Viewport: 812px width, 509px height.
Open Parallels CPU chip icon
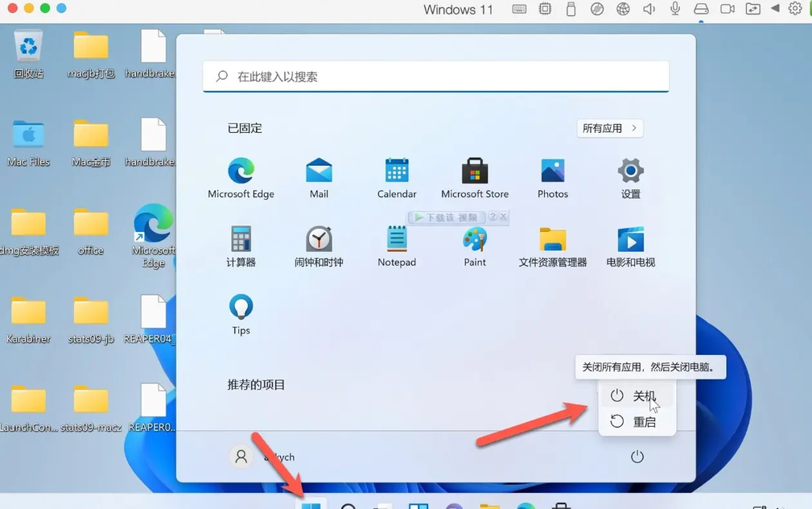click(545, 9)
